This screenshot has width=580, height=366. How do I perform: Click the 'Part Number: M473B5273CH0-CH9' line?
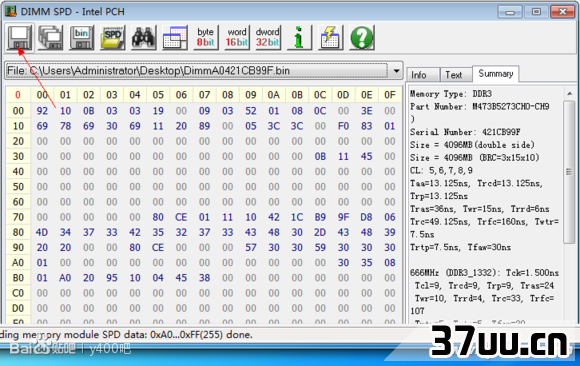click(479, 107)
